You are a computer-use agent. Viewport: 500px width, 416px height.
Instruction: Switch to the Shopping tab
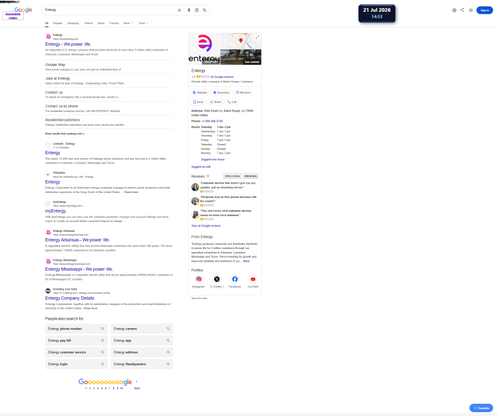point(73,23)
